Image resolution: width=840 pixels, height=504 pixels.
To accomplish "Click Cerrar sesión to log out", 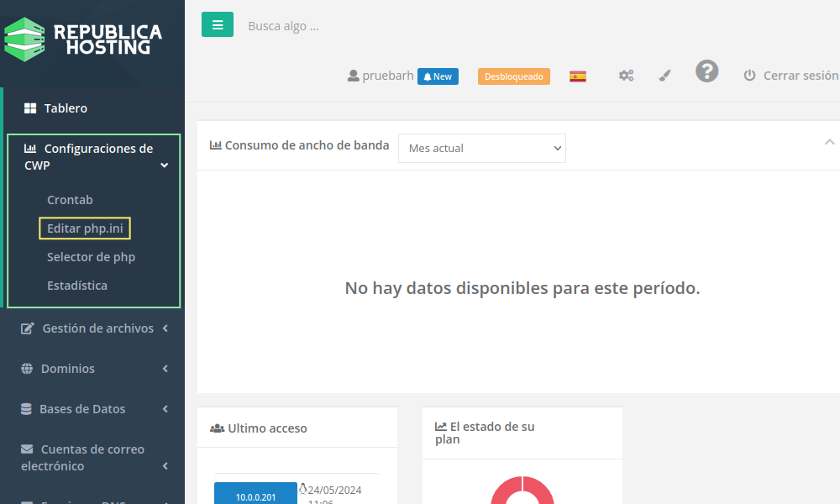I will [790, 76].
